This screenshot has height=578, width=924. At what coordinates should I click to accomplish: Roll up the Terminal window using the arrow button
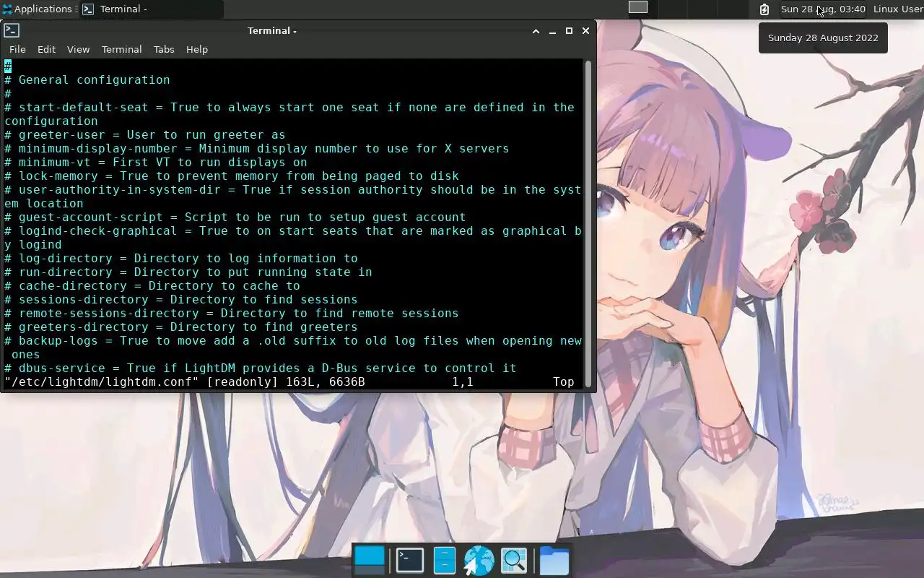pos(536,31)
